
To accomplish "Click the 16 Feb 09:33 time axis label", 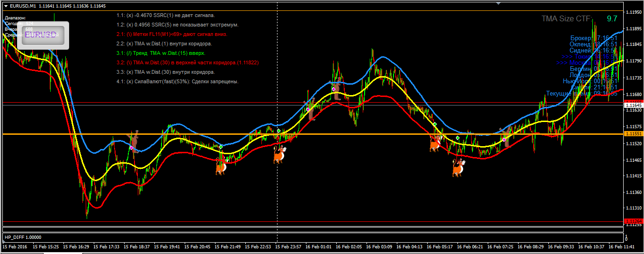I will click(561, 247).
